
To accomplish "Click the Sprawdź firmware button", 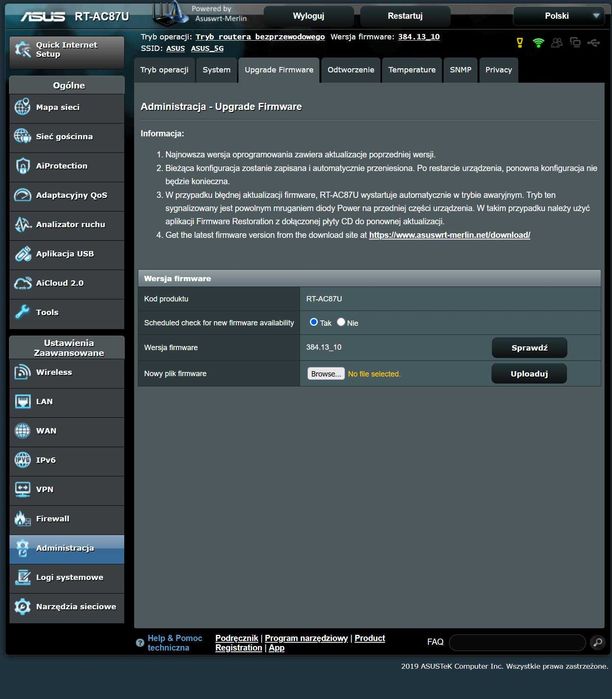I will point(530,348).
